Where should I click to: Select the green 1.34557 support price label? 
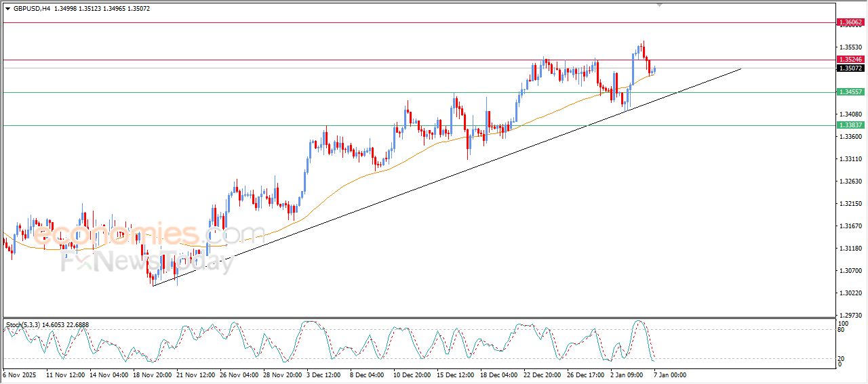[x=850, y=92]
